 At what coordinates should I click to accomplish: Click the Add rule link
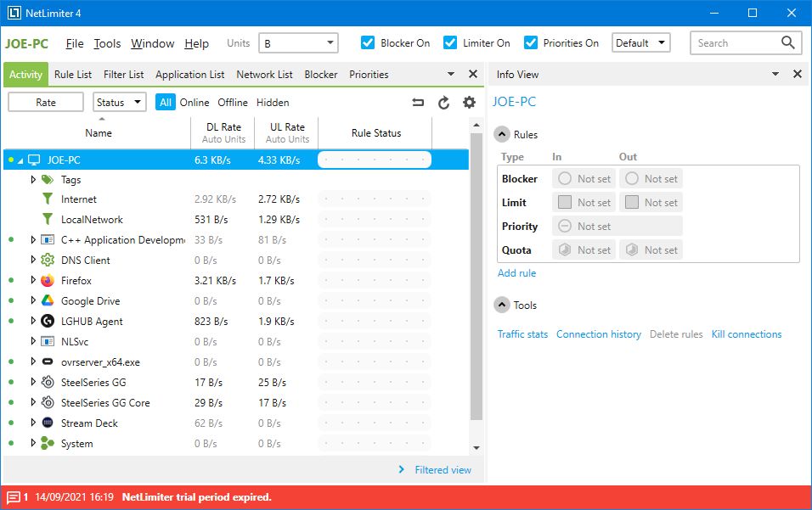click(x=516, y=272)
